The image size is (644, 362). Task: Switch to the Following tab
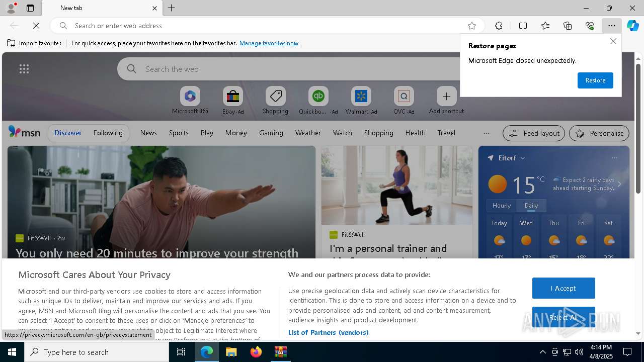click(x=108, y=133)
